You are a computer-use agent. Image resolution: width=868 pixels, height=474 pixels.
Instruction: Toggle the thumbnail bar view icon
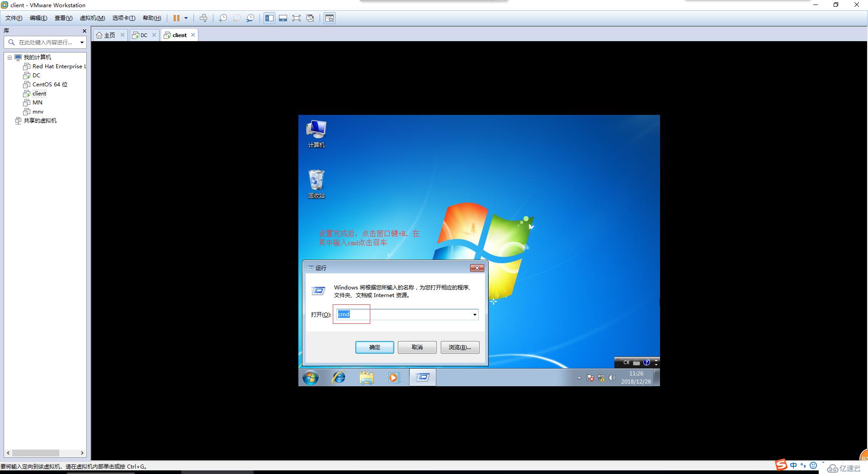pos(283,18)
